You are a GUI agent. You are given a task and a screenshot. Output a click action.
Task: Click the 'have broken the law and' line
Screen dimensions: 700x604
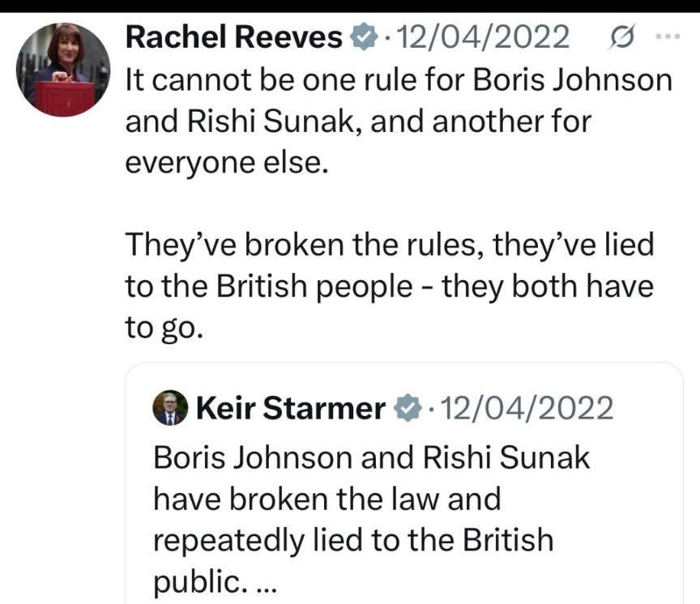point(327,499)
